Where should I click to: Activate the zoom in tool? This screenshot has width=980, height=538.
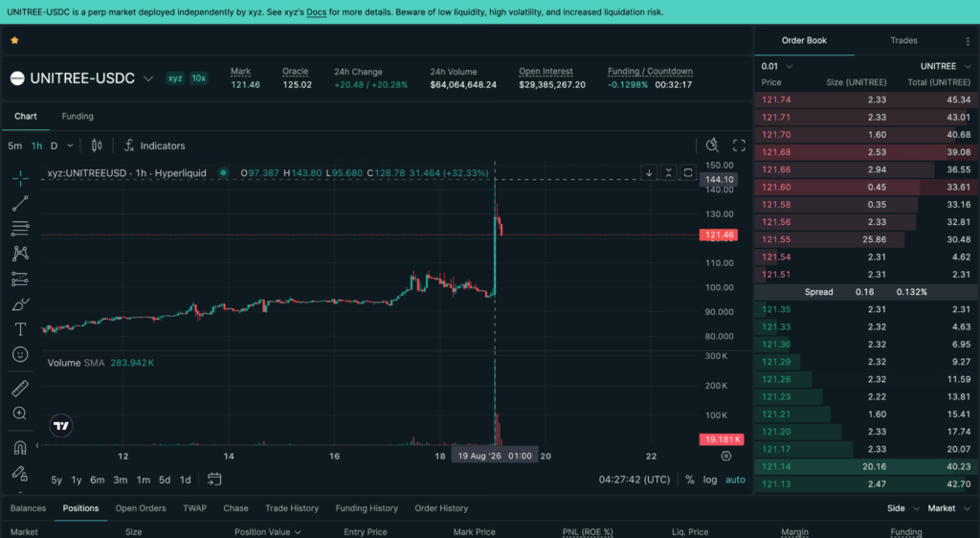tap(20, 413)
